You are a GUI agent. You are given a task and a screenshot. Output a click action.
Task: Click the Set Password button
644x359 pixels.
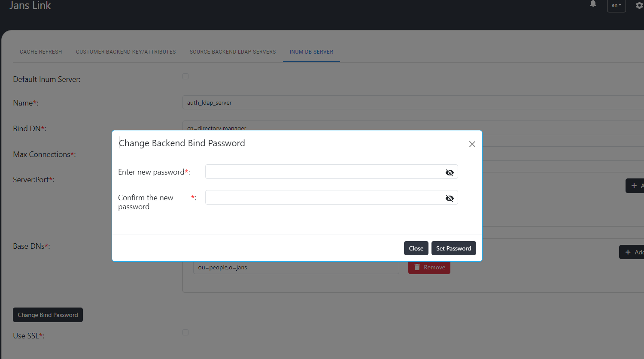pos(453,248)
